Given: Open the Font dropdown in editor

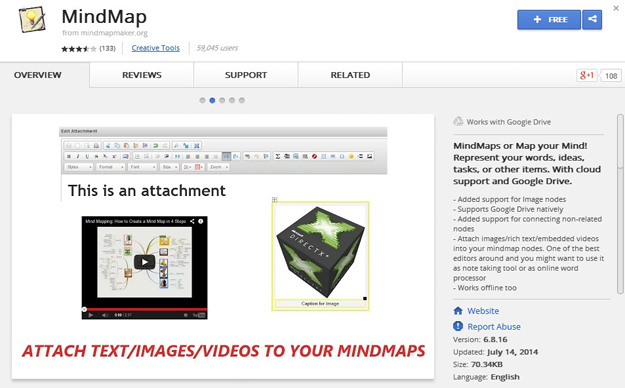Looking at the screenshot, I should [142, 167].
